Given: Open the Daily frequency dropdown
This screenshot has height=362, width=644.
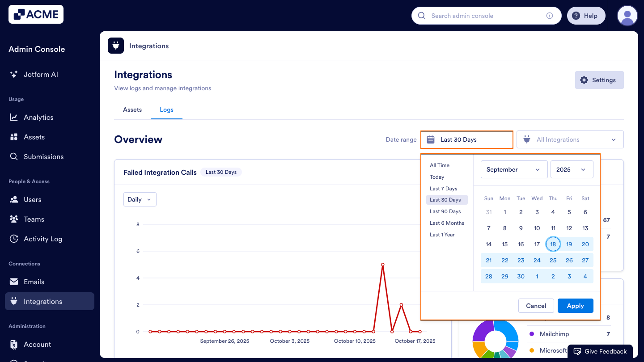Looking at the screenshot, I should (x=140, y=199).
